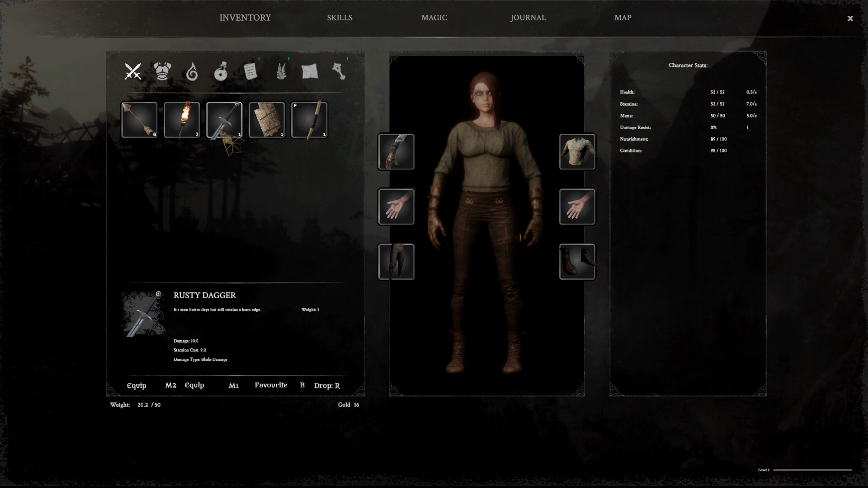Show the potions flask category
Image resolution: width=868 pixels, height=488 pixels.
pyautogui.click(x=221, y=71)
